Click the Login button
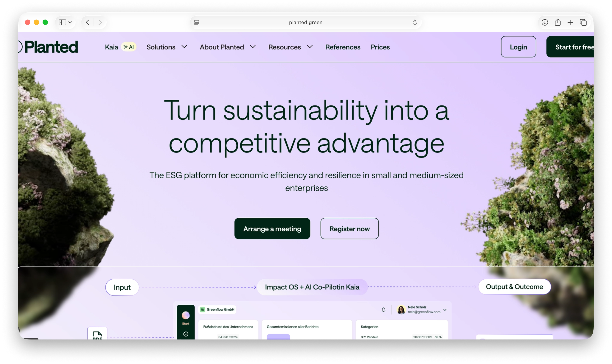The image size is (612, 364). pos(518,47)
